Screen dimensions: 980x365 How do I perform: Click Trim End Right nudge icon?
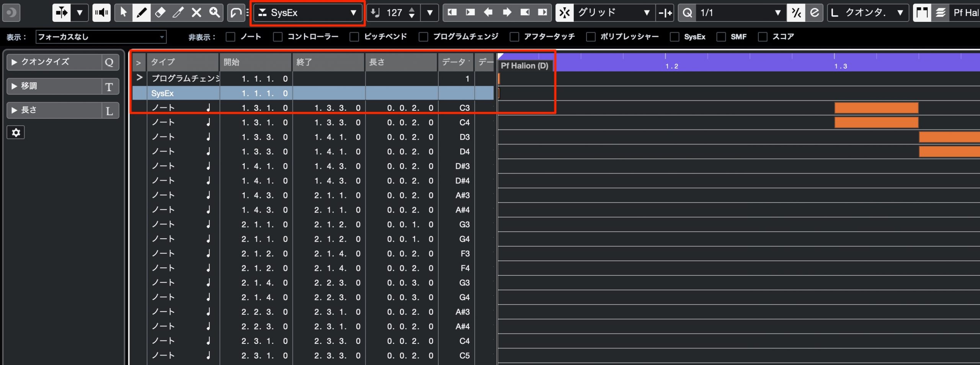click(542, 13)
